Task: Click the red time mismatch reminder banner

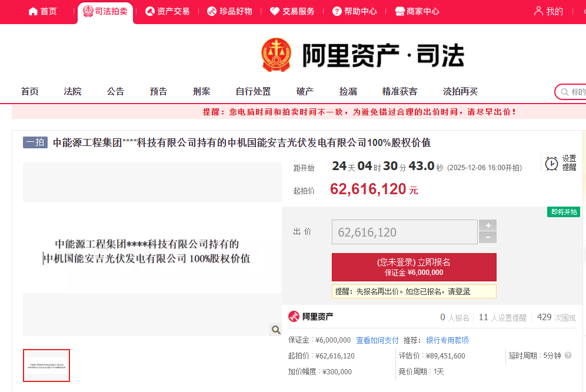Action: [299, 112]
